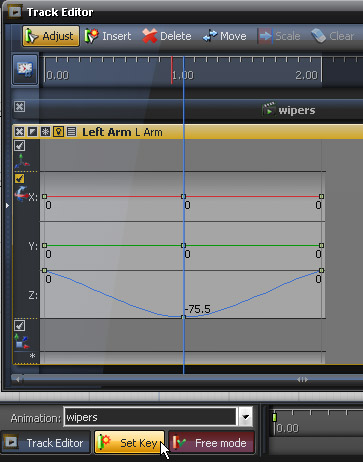The image size is (363, 462).
Task: Click the lightbulb icon in Left Arm header
Action: click(58, 132)
